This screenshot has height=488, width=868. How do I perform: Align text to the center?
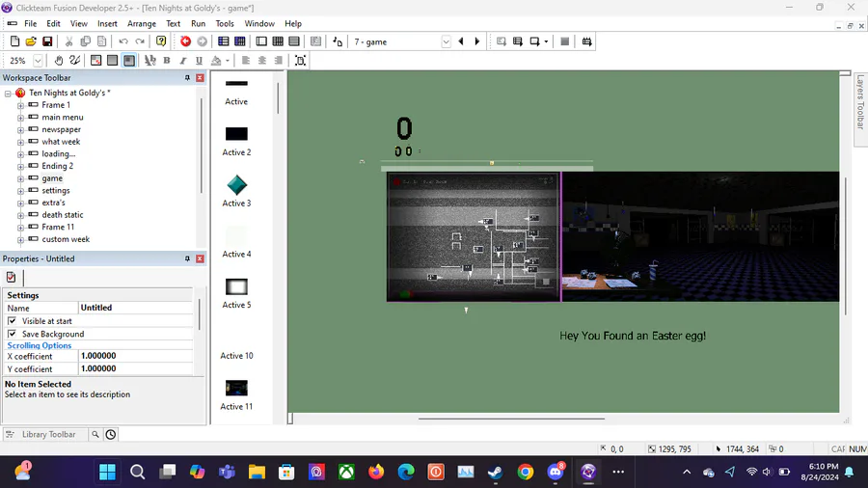pos(262,61)
